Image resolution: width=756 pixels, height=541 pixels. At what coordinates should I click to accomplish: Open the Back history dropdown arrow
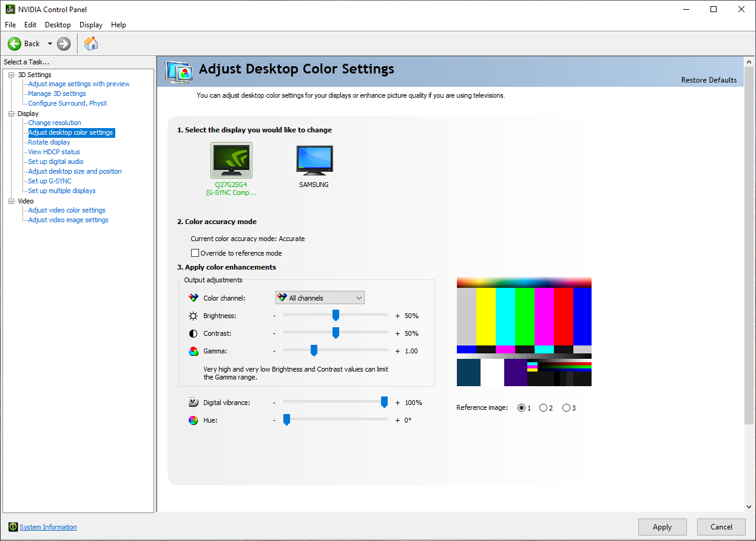point(50,44)
